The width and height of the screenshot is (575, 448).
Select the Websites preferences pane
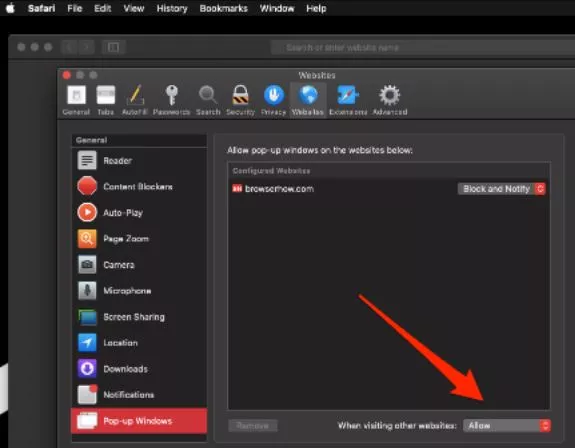pos(308,100)
